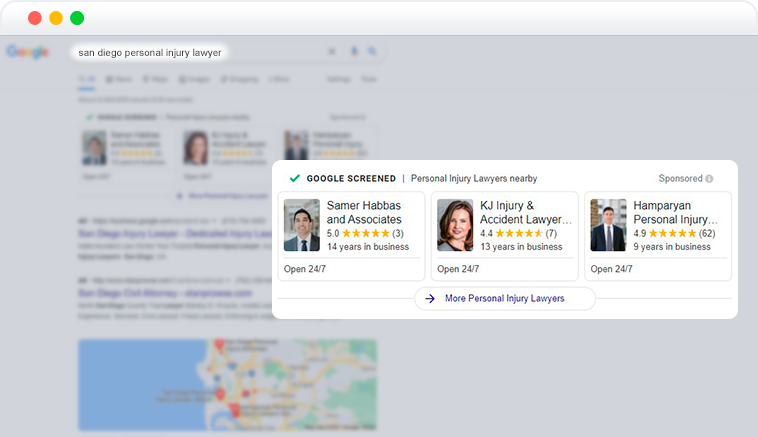This screenshot has width=758, height=437.
Task: Expand the More search categories menu
Action: point(280,78)
